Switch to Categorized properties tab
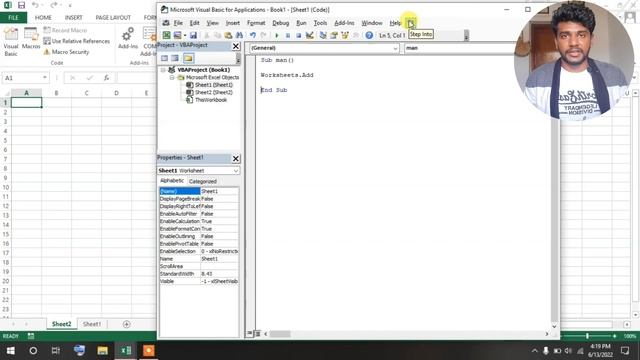The width and height of the screenshot is (640, 360). tap(202, 181)
